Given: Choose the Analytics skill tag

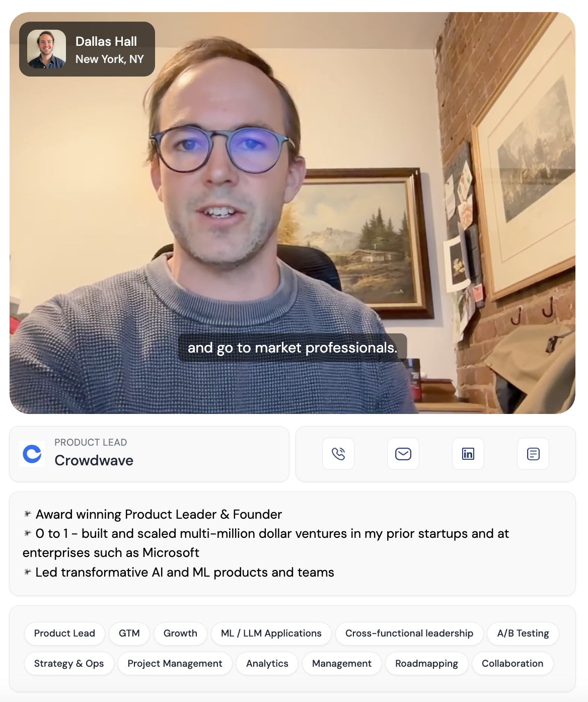Looking at the screenshot, I should click(267, 664).
